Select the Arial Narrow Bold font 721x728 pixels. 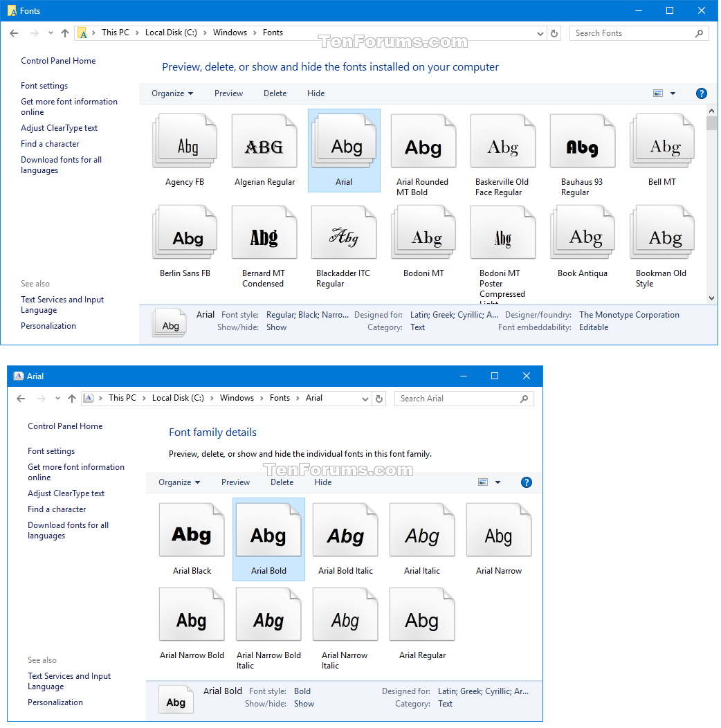192,615
